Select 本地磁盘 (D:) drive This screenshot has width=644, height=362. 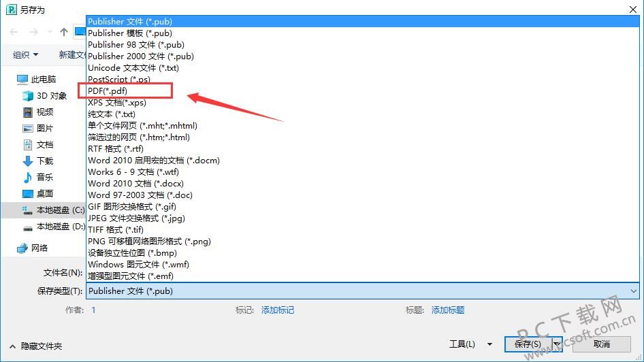coord(53,227)
